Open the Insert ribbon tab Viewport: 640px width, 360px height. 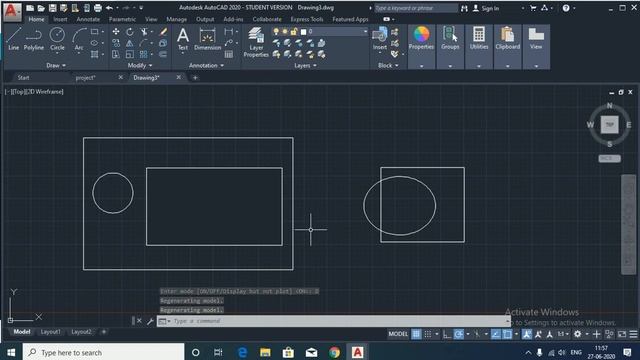(x=60, y=19)
